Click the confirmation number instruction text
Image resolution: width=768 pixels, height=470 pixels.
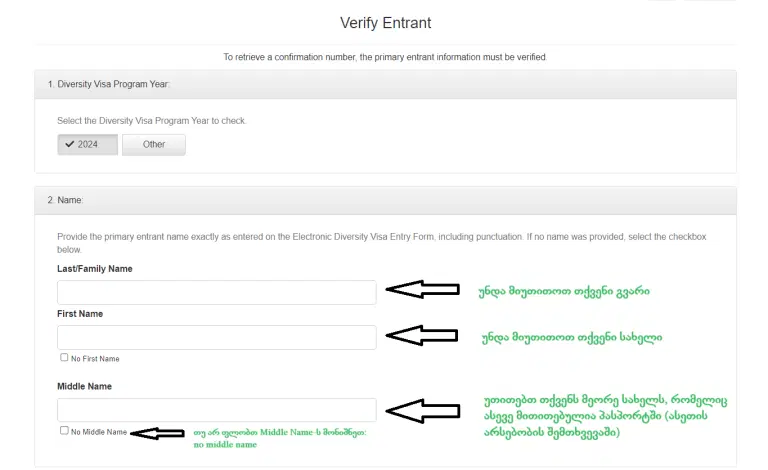coord(385,57)
